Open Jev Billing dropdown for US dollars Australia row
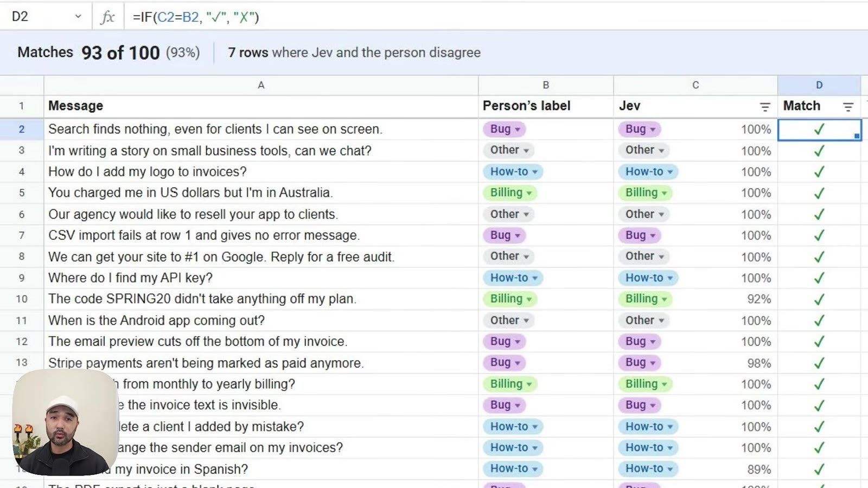The height and width of the screenshot is (488, 868). point(646,192)
